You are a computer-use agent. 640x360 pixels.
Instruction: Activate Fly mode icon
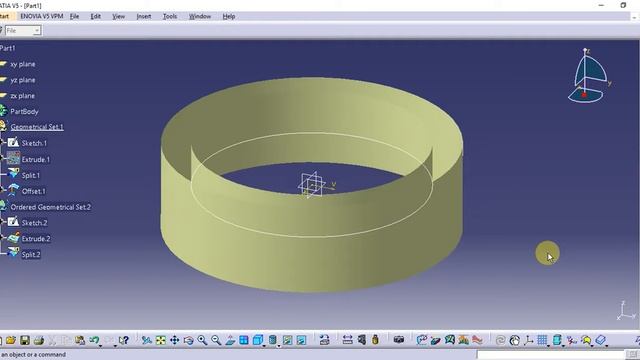147,340
